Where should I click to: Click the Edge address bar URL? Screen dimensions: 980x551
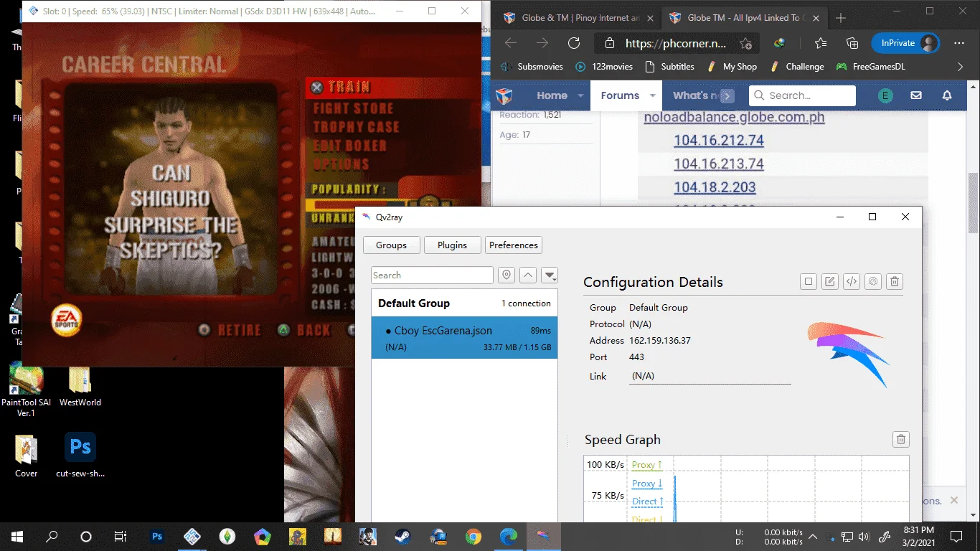676,43
